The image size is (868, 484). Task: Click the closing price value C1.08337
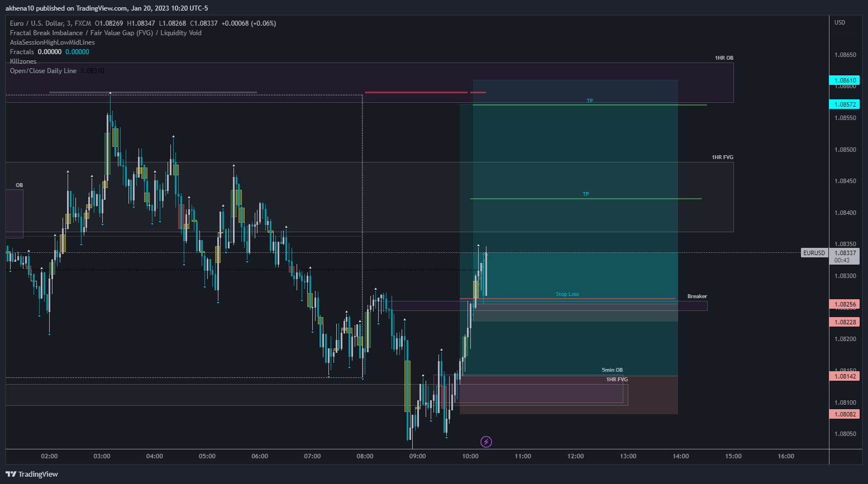[x=204, y=23]
